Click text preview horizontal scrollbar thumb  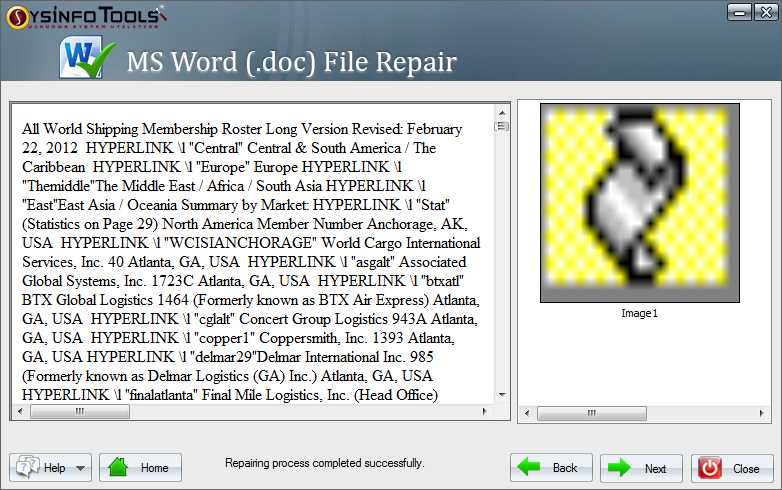click(x=80, y=412)
